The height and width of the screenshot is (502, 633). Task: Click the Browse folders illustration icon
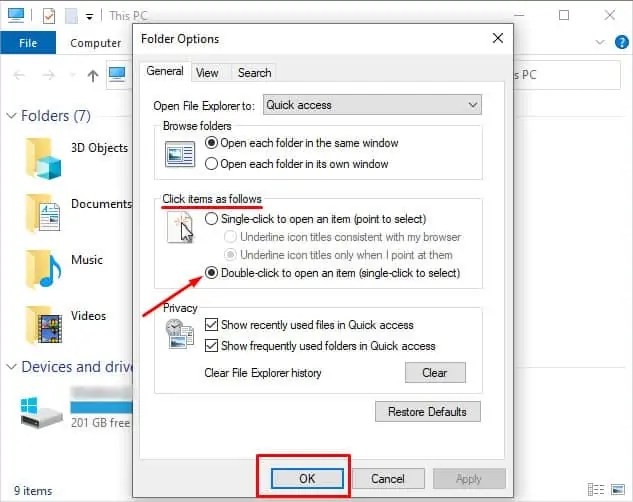(180, 154)
